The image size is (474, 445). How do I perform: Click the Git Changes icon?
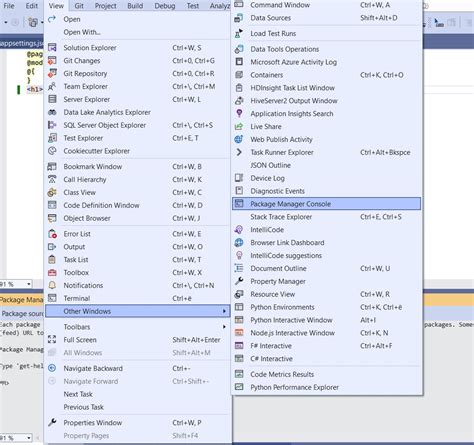(x=52, y=61)
